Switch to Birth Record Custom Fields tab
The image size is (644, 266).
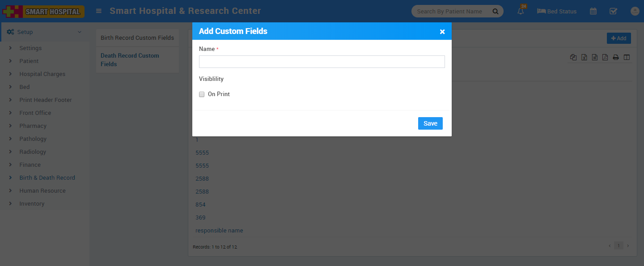137,38
